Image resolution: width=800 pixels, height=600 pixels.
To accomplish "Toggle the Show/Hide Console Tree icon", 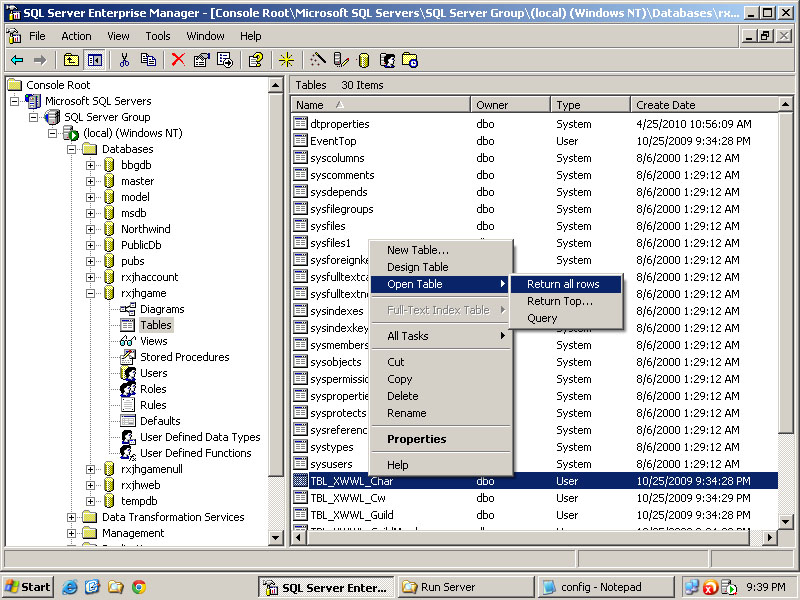I will tap(94, 60).
